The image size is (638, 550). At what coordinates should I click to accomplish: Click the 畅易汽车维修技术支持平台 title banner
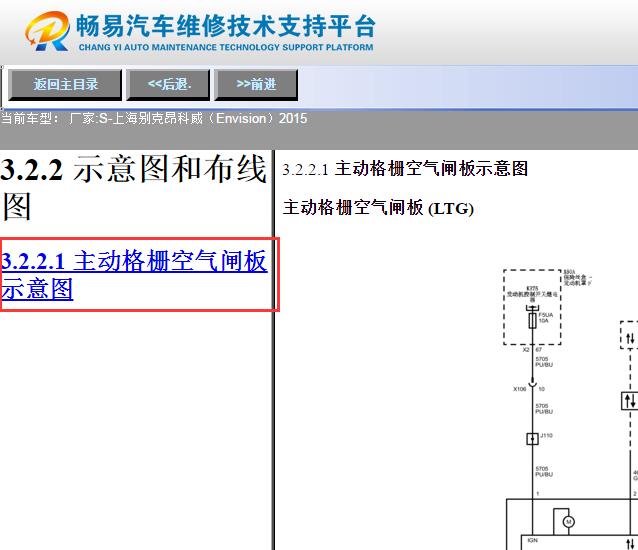click(x=226, y=26)
